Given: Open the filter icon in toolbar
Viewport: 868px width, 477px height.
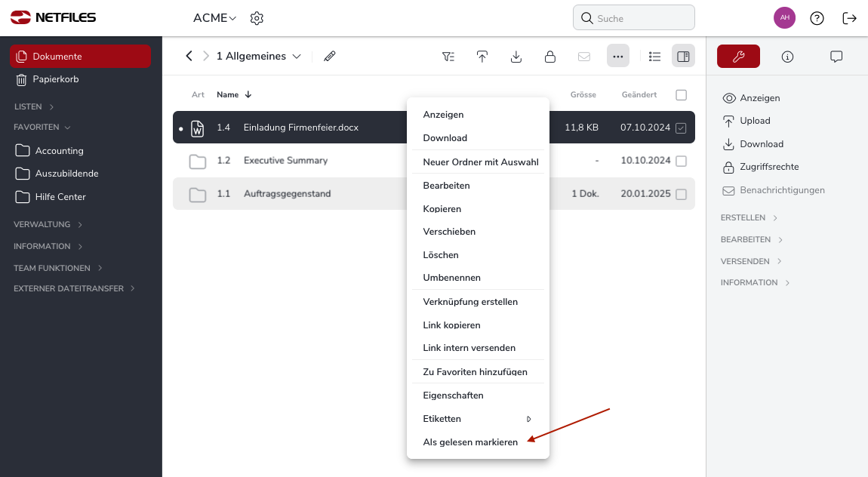Looking at the screenshot, I should 448,57.
